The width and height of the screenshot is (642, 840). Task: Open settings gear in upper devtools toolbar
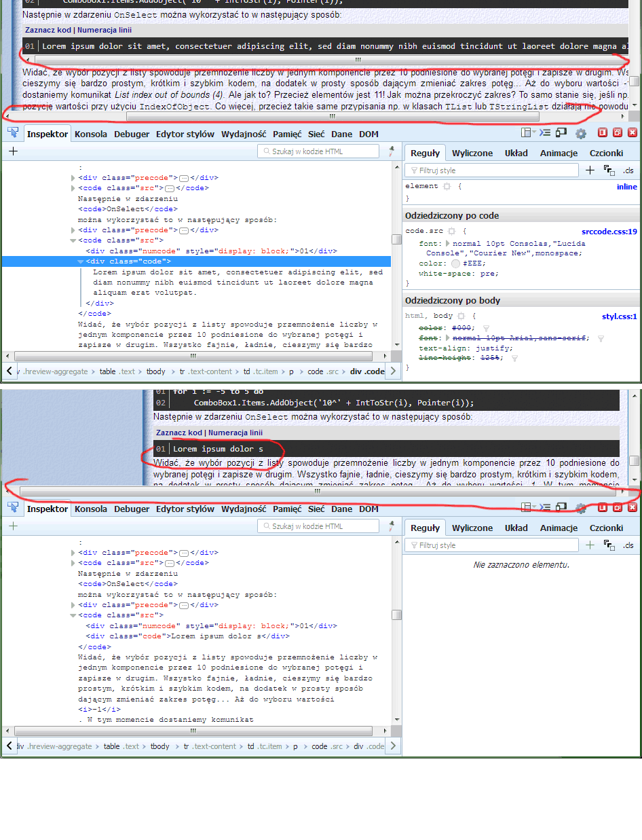[x=581, y=134]
